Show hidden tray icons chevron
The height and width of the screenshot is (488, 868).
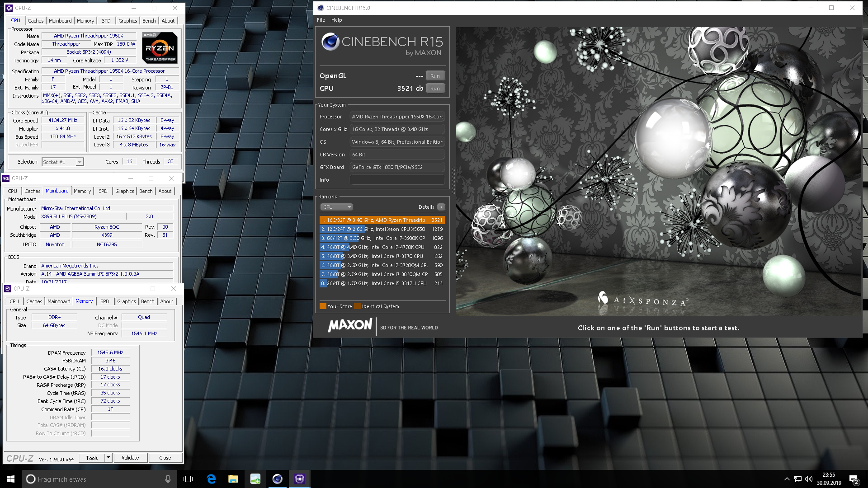click(787, 479)
